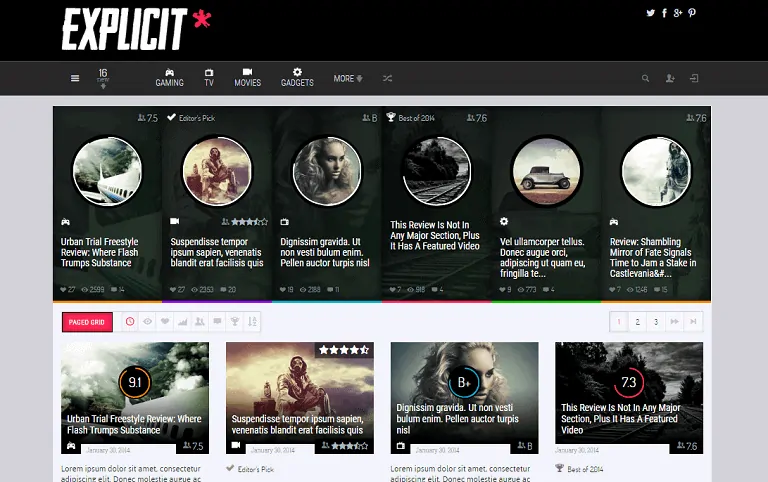Sort grid alphabetically A-Z icon
Screen dimensions: 768x482
point(252,322)
